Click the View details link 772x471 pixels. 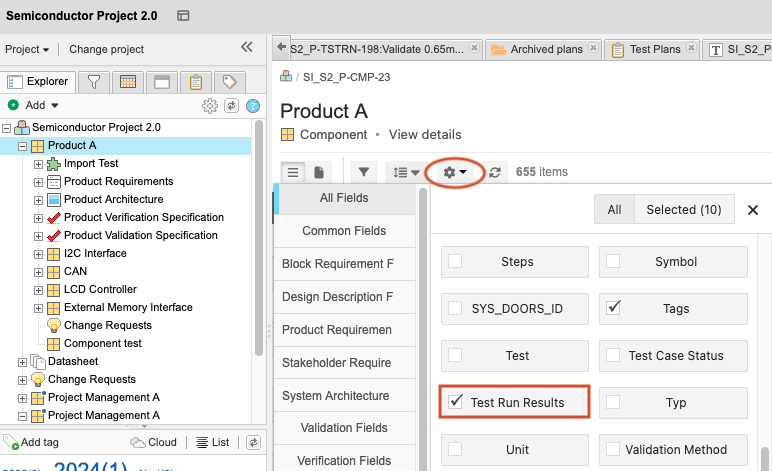[x=425, y=134]
